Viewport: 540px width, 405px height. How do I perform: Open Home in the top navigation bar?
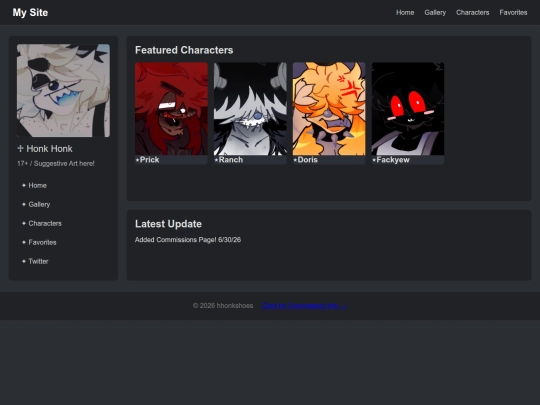(405, 12)
